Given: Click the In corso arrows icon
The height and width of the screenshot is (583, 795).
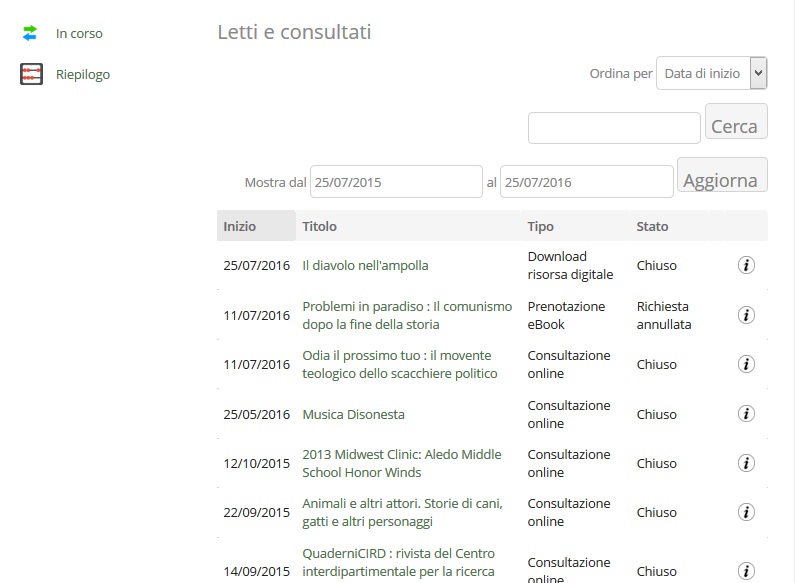Looking at the screenshot, I should [30, 33].
